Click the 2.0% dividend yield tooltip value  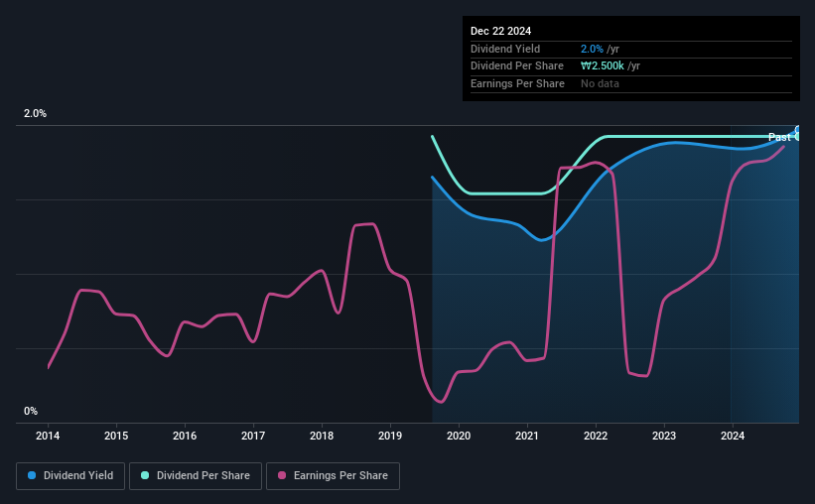(592, 49)
